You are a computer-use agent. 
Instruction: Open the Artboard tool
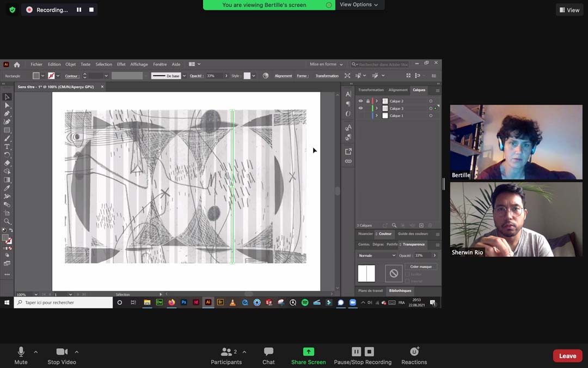click(x=7, y=213)
